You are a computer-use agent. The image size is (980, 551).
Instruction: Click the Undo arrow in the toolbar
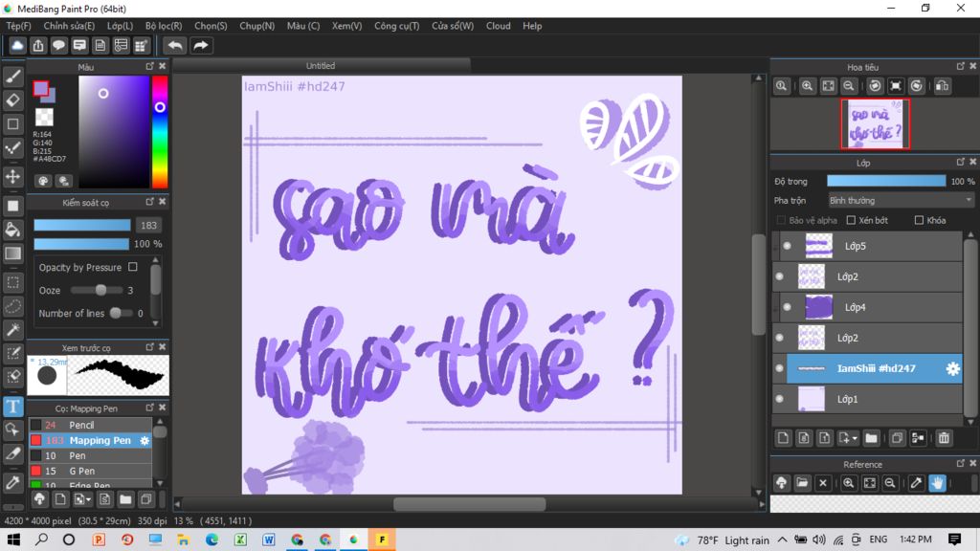pos(174,45)
